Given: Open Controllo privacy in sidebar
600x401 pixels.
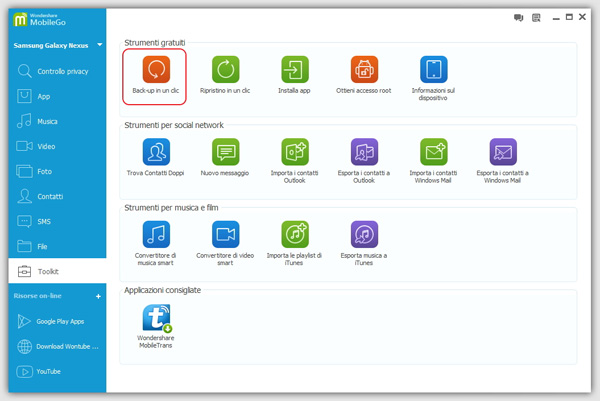Looking at the screenshot, I should (x=57, y=72).
